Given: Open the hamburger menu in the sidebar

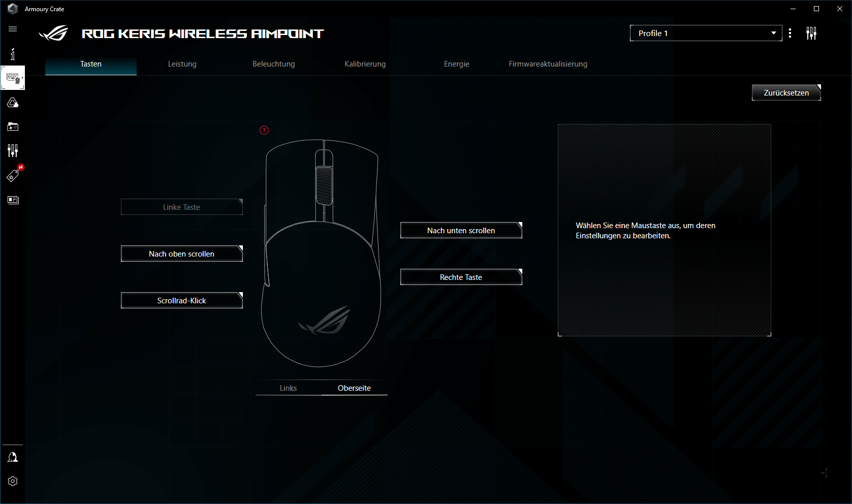Looking at the screenshot, I should [13, 29].
